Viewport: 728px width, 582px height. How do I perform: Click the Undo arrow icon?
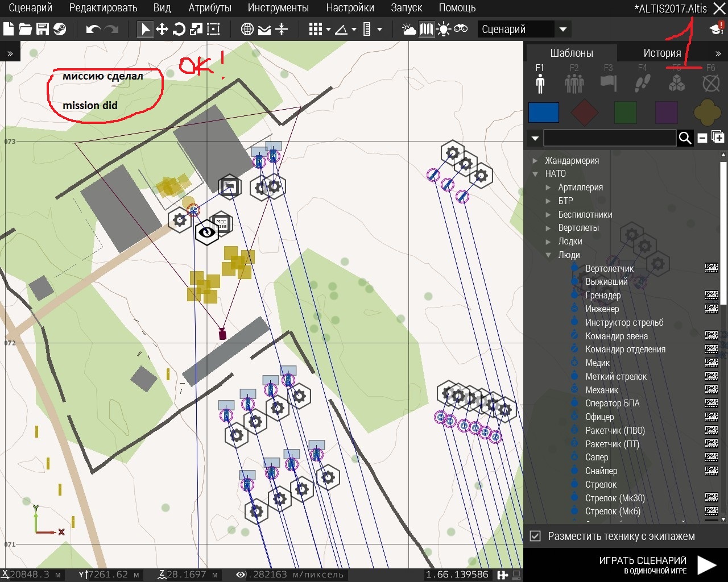tap(93, 29)
